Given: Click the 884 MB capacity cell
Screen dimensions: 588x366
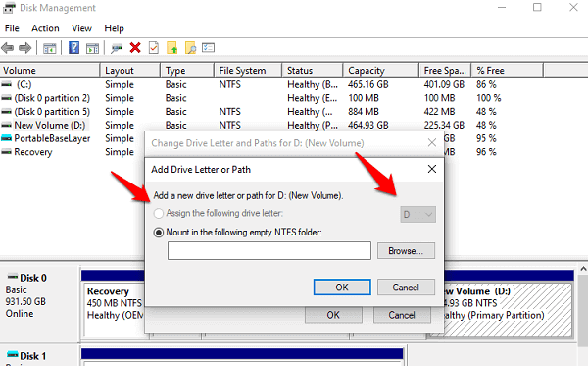Looking at the screenshot, I should click(364, 112).
